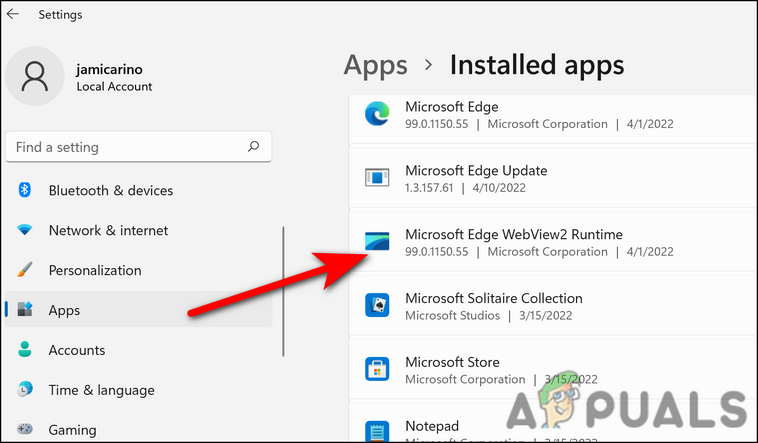758x443 pixels.
Task: Click the Edge WebView2 Runtime icon
Action: 377,241
